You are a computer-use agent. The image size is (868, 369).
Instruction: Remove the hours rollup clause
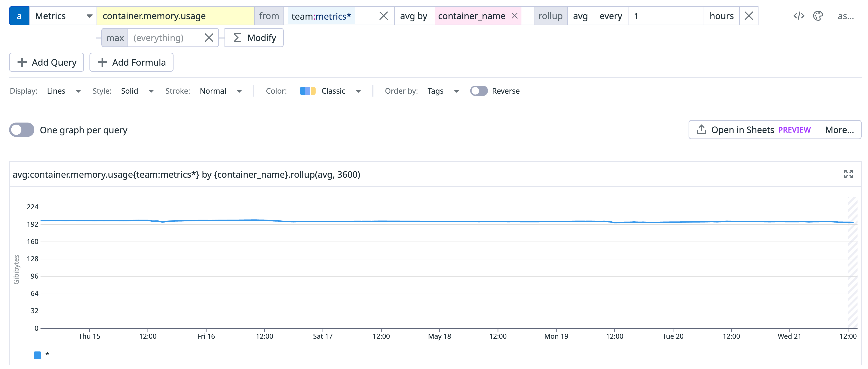(x=749, y=15)
